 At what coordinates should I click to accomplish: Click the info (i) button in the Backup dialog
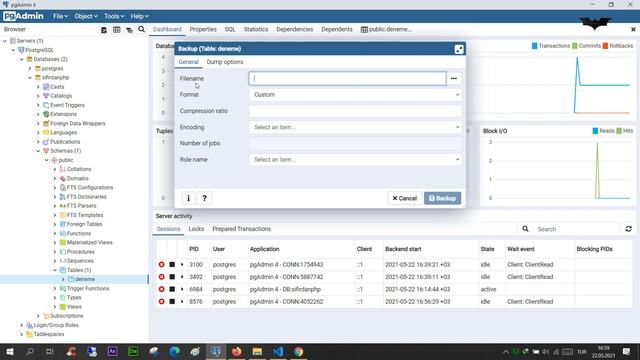point(188,198)
